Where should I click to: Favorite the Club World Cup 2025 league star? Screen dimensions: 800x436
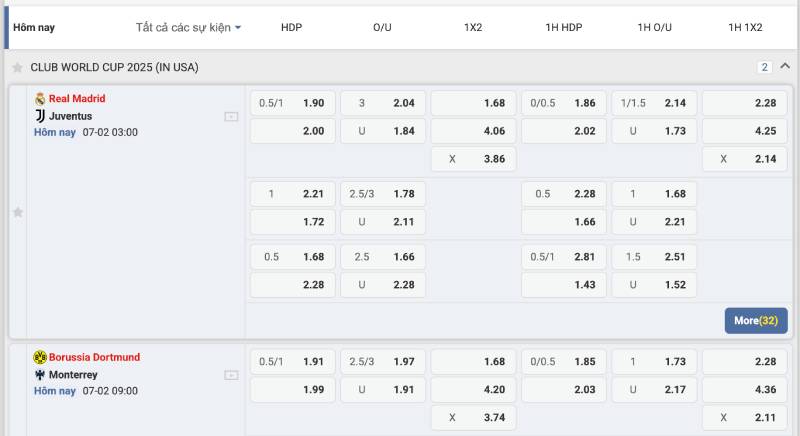[x=17, y=67]
